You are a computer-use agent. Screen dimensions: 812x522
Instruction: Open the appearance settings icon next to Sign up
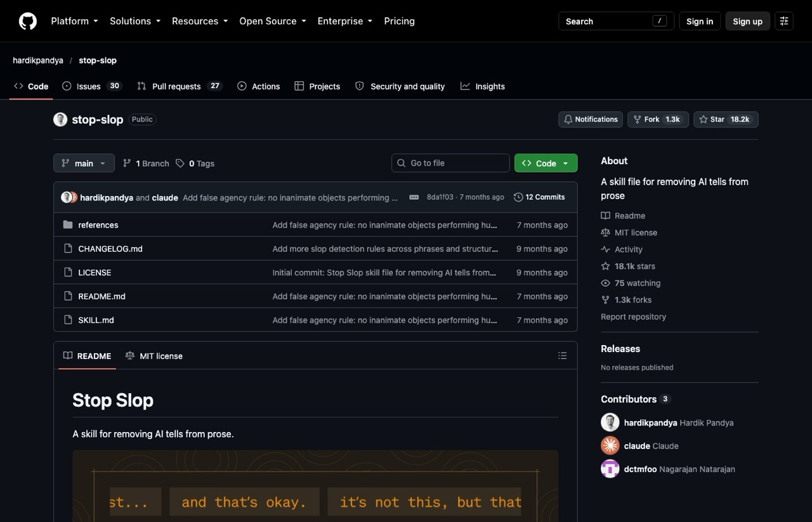(784, 21)
